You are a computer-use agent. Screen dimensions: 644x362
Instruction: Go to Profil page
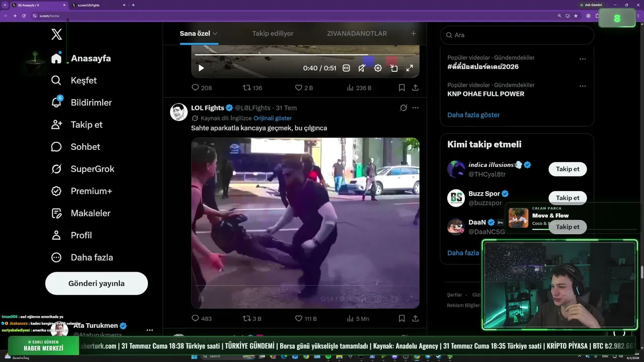pyautogui.click(x=71, y=235)
